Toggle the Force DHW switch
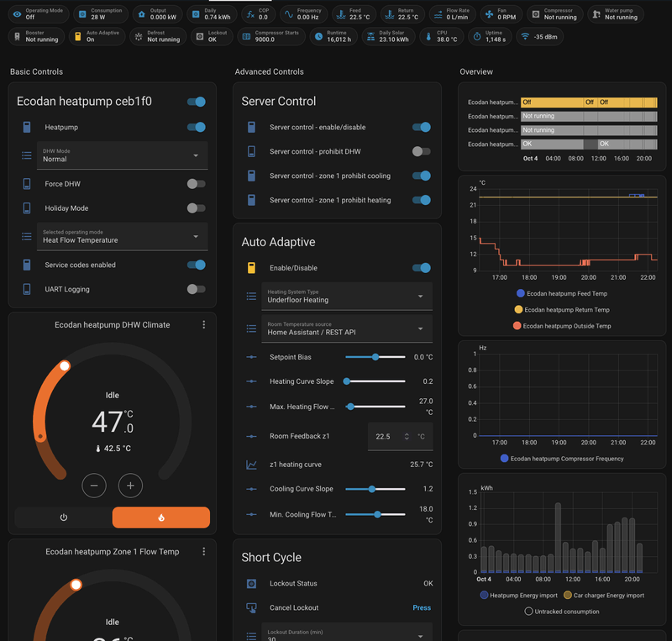 pos(196,184)
